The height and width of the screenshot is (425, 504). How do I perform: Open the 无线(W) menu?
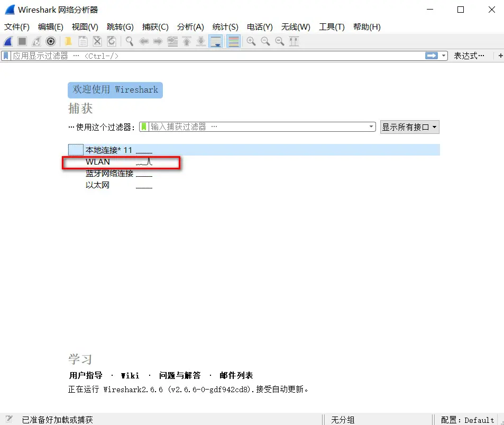pos(296,27)
